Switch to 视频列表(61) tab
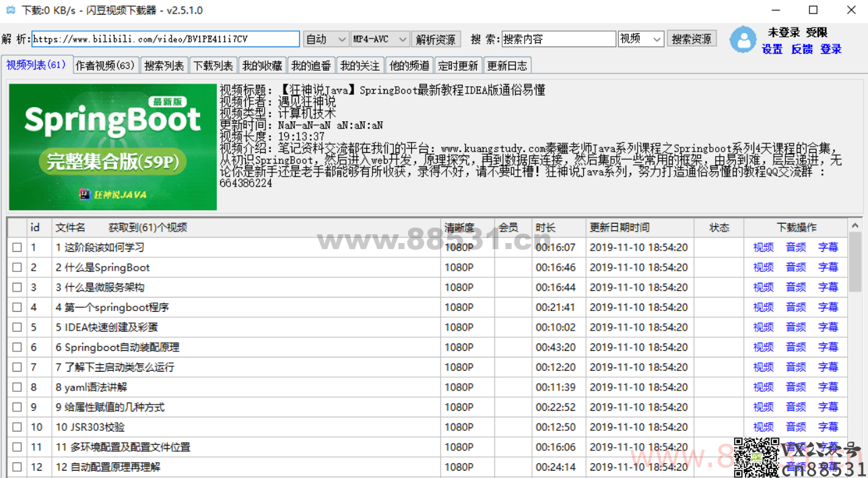Viewport: 868px width, 478px height. (x=36, y=65)
